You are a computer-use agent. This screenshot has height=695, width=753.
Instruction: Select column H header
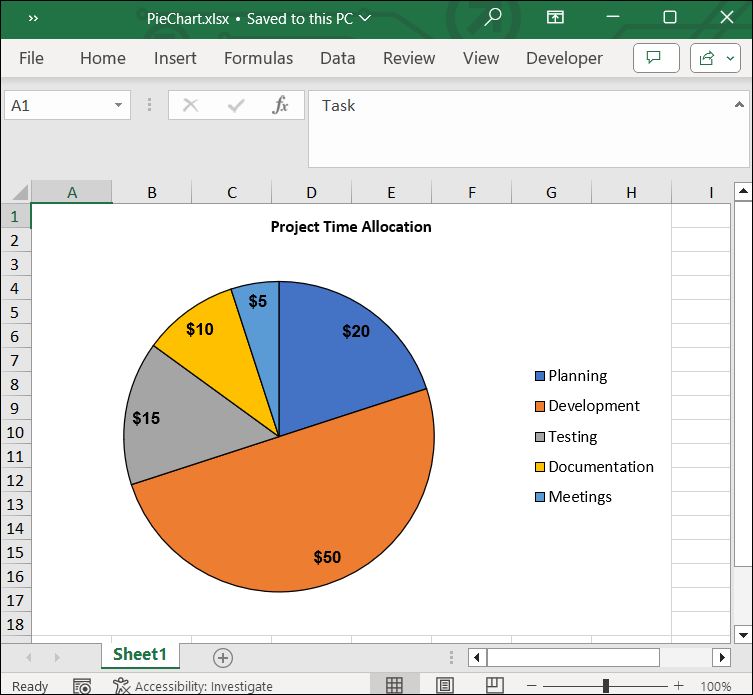[x=631, y=192]
